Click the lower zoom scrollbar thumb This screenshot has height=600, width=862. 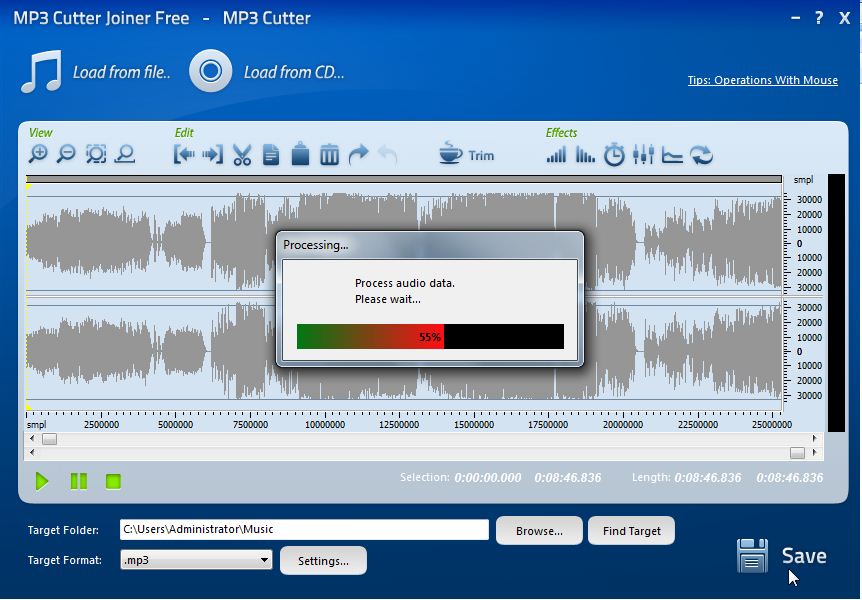tap(797, 453)
